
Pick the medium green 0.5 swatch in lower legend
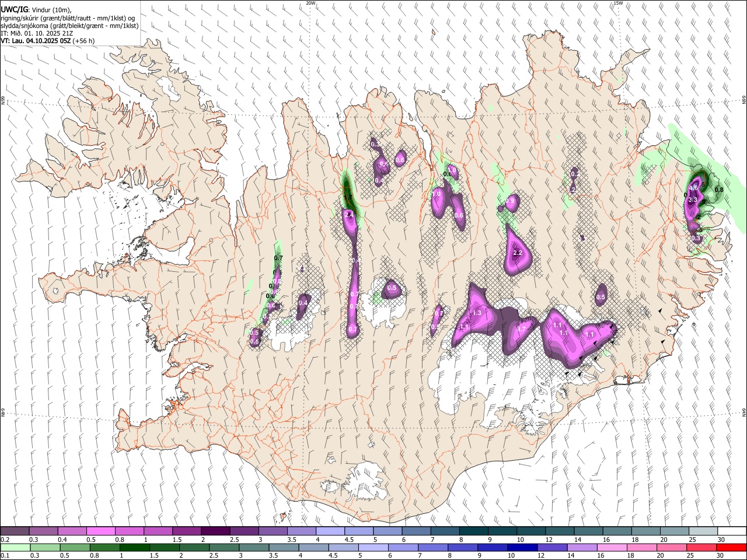pyautogui.click(x=75, y=547)
